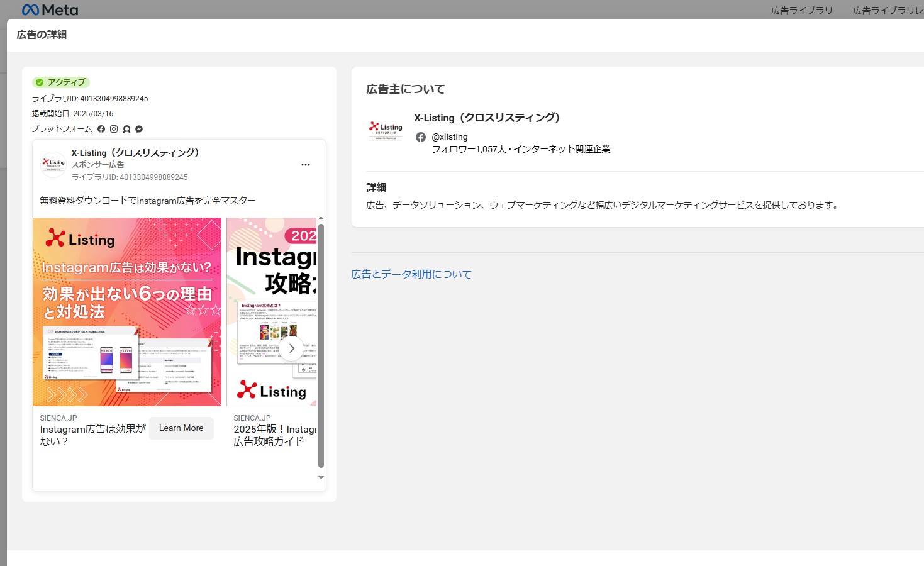Click the Learn More button
Viewport: 924px width, 566px height.
(181, 428)
